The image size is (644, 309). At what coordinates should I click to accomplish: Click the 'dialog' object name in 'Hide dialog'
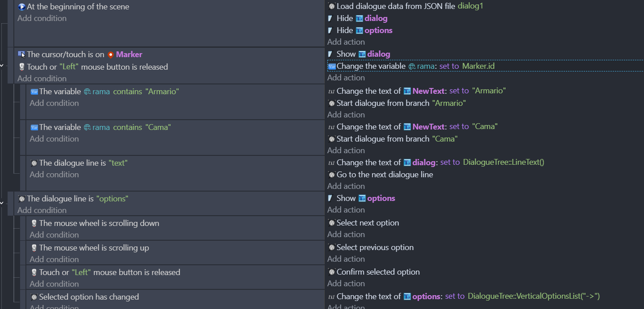(376, 18)
